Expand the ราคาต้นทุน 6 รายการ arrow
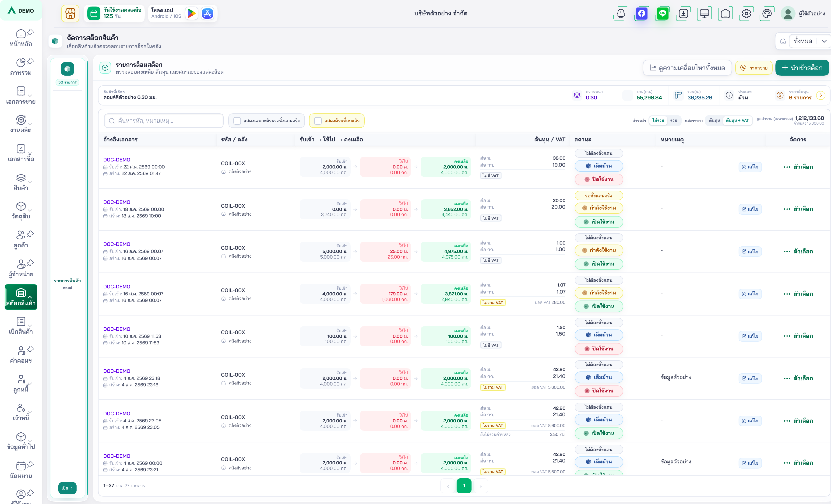The height and width of the screenshot is (504, 831). tap(820, 95)
